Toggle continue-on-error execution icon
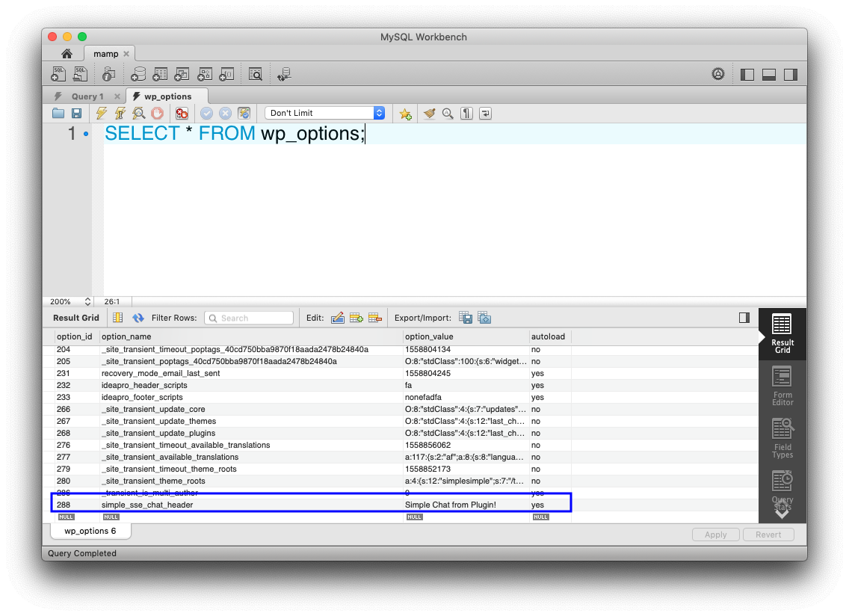Viewport: 849px width, 616px height. point(182,113)
